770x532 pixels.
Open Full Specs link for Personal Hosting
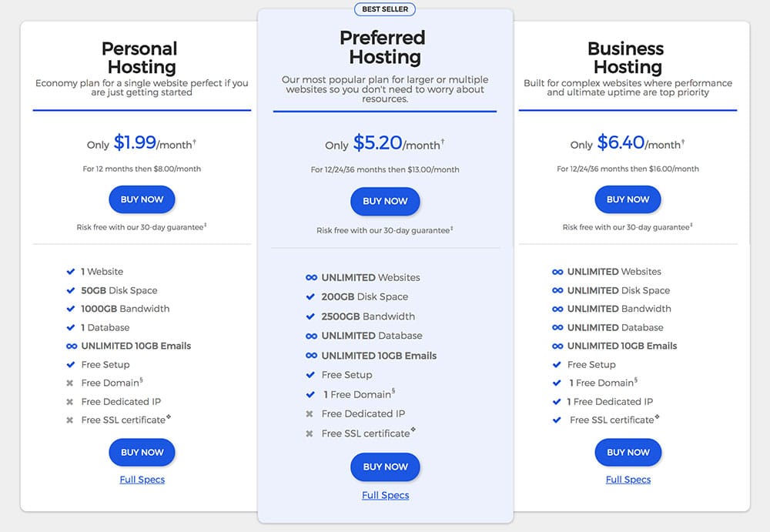click(x=142, y=480)
